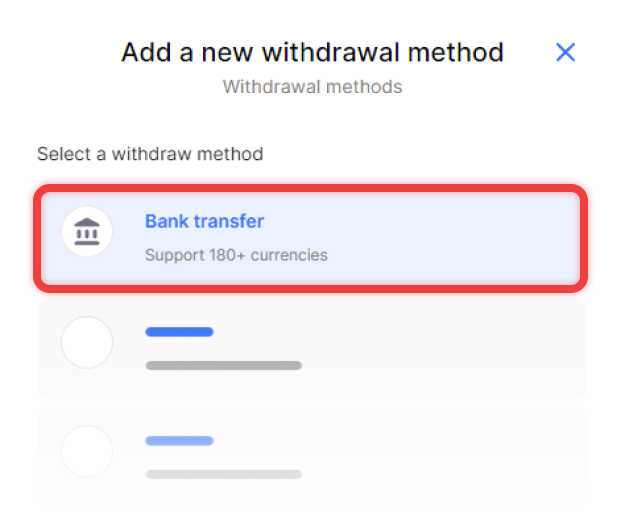Click the 'Add a new withdrawal method' heading
Screen dimensions: 625x516
tap(312, 52)
